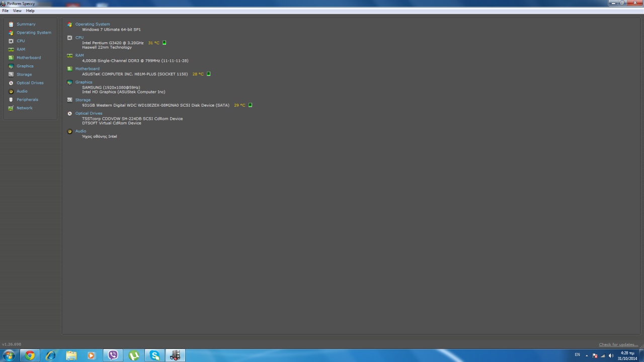
Task: Select Audio in the sidebar
Action: pyautogui.click(x=22, y=91)
